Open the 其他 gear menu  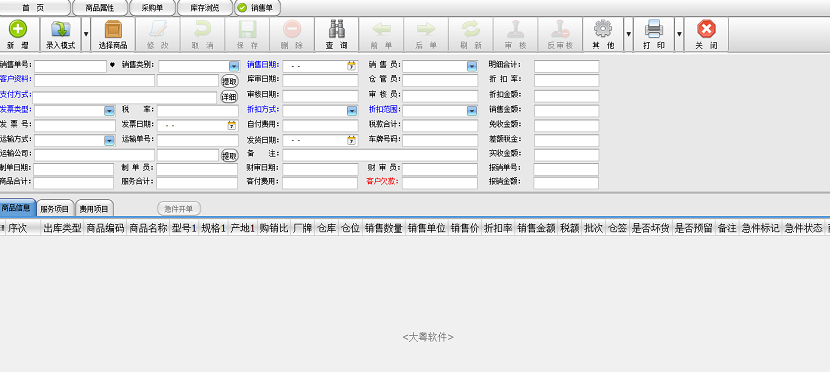point(603,29)
